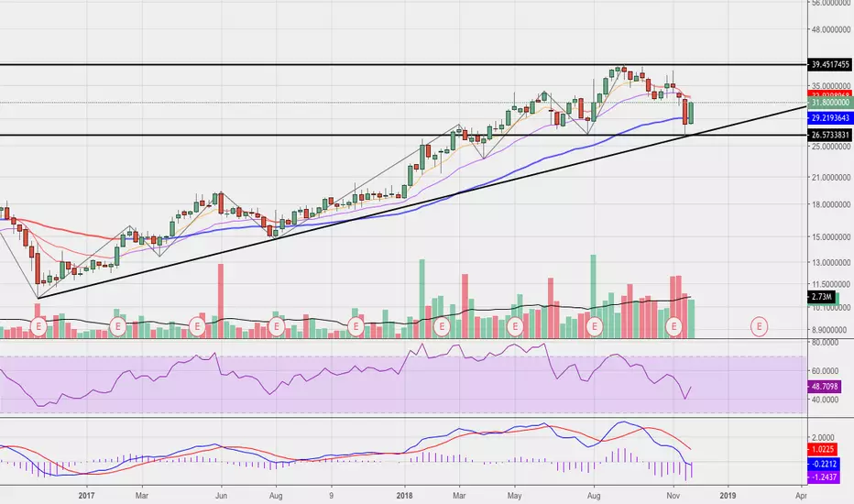Click the 2019 label on the time axis
This screenshot has height=504, width=854.
[x=728, y=495]
